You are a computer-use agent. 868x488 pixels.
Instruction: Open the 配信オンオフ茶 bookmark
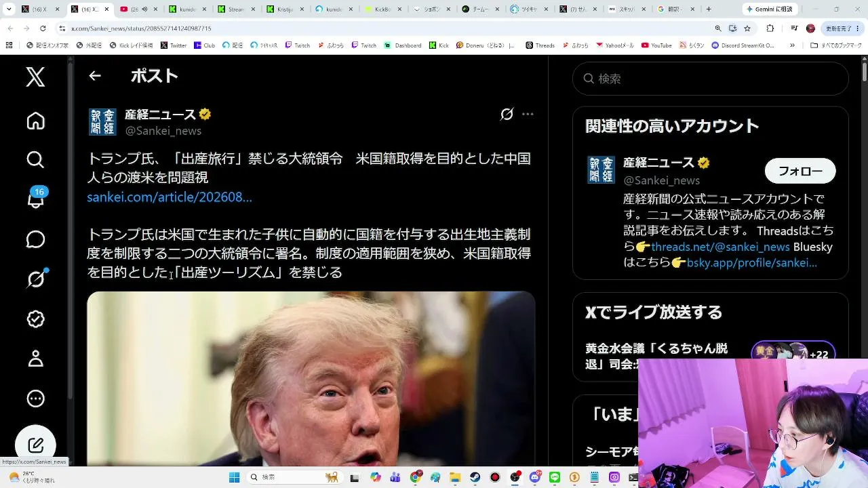click(47, 45)
